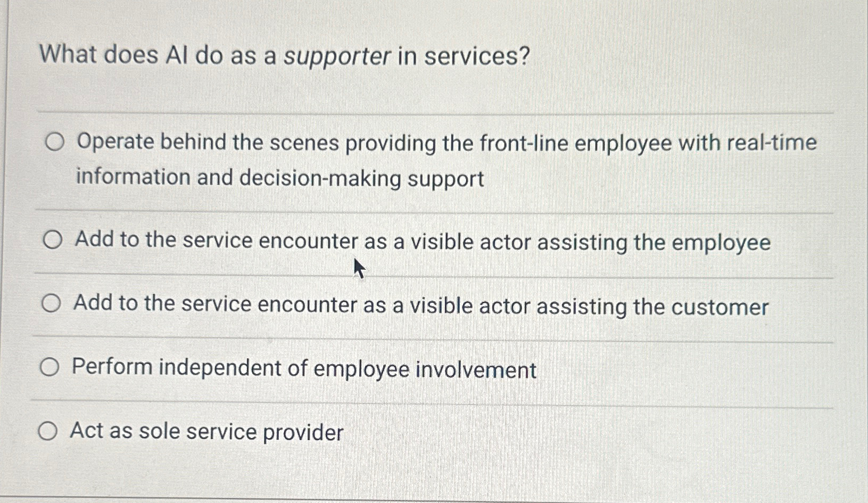Click the answer text 'Act as sole service provider'
Image resolution: width=868 pixels, height=503 pixels.
tap(206, 432)
